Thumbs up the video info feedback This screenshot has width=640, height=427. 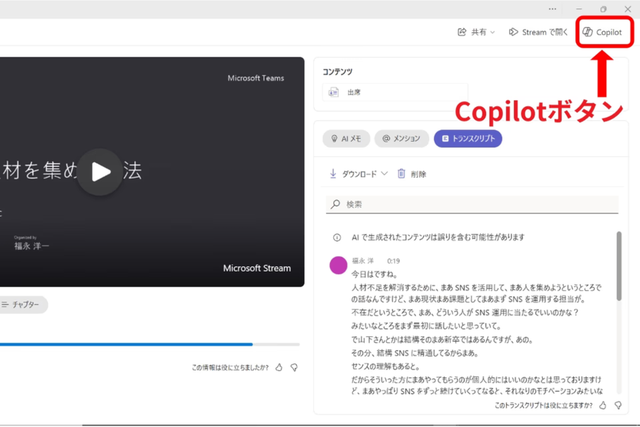(x=279, y=367)
